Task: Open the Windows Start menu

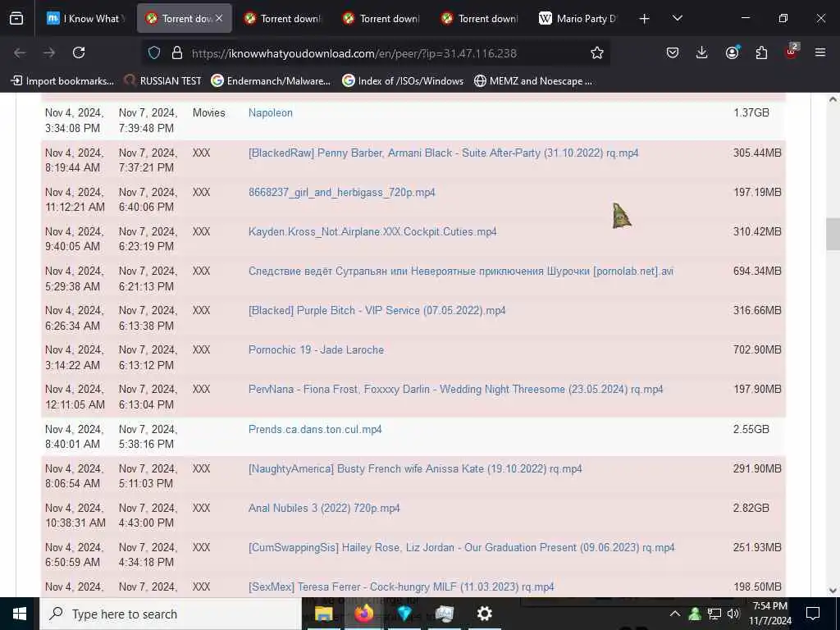Action: pos(20,614)
